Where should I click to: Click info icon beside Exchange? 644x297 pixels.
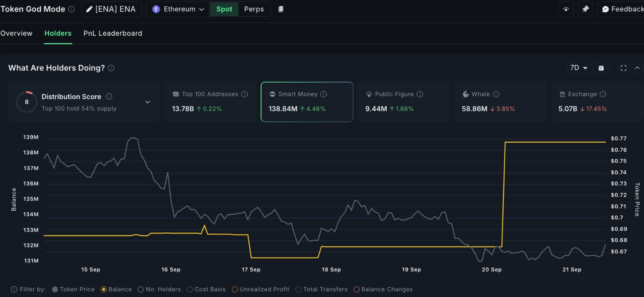(603, 94)
